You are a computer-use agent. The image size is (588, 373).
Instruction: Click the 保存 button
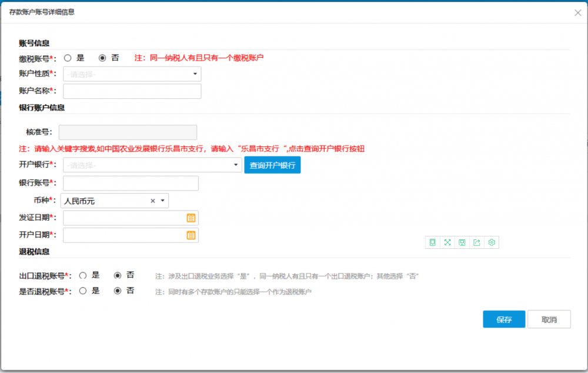click(504, 319)
